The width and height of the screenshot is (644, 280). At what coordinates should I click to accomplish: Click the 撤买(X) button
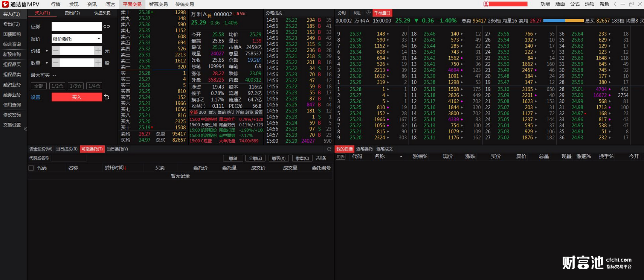(x=279, y=158)
